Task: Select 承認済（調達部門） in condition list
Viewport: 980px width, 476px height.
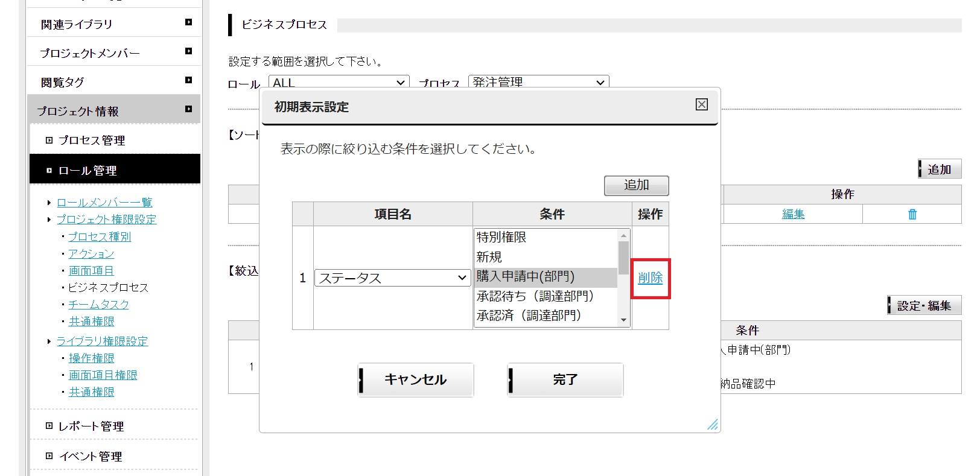Action: (x=546, y=316)
